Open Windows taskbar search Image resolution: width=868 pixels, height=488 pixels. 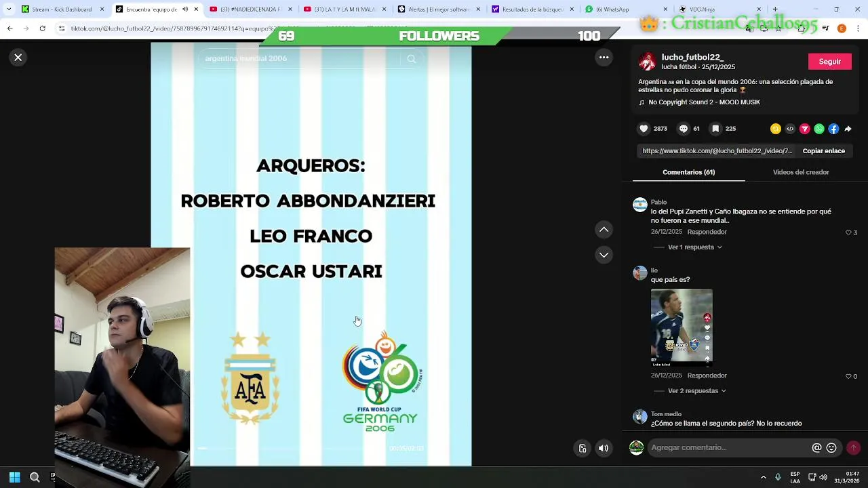[x=35, y=477]
